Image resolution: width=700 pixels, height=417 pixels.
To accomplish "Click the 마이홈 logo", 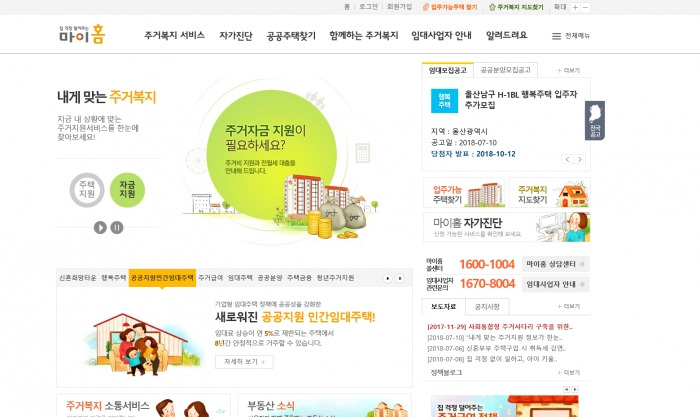I will 82,34.
